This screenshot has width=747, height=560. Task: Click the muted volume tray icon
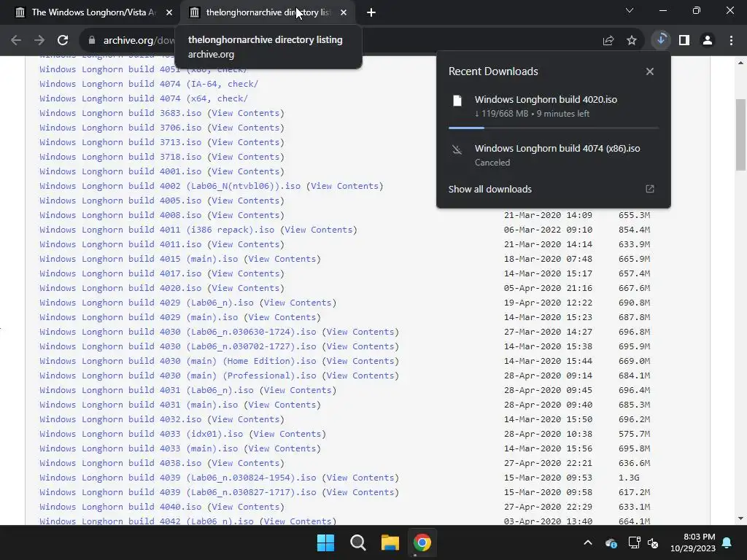click(x=653, y=542)
